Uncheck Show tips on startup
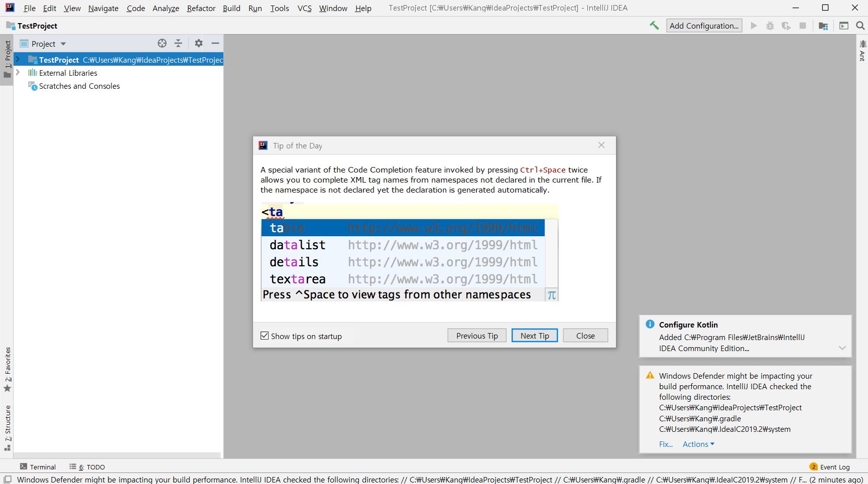This screenshot has width=868, height=484. [265, 336]
